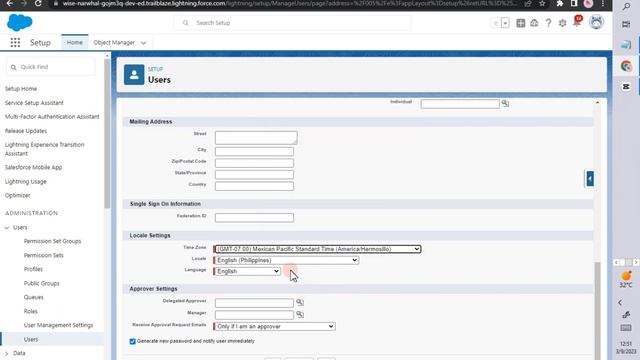640x360 pixels.
Task: Open the App Launcher grid icon
Action: pyautogui.click(x=15, y=42)
